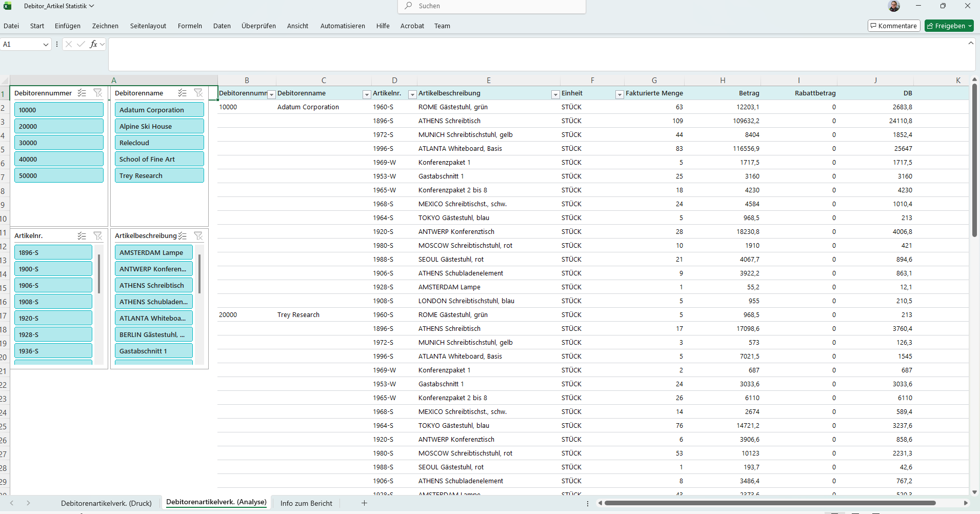Toggle multi-select in Debitorenname slicer
The height and width of the screenshot is (514, 980).
coord(182,93)
